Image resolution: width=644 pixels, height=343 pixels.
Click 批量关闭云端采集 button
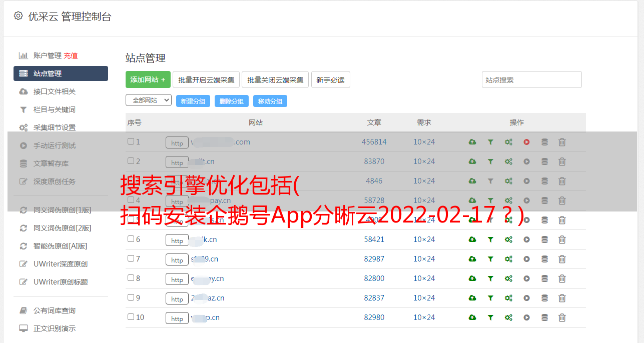(275, 79)
